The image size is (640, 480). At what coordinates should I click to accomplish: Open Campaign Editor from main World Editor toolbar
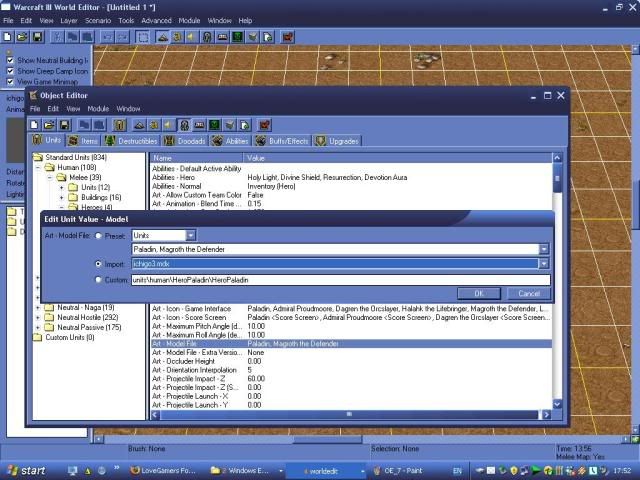tap(222, 37)
